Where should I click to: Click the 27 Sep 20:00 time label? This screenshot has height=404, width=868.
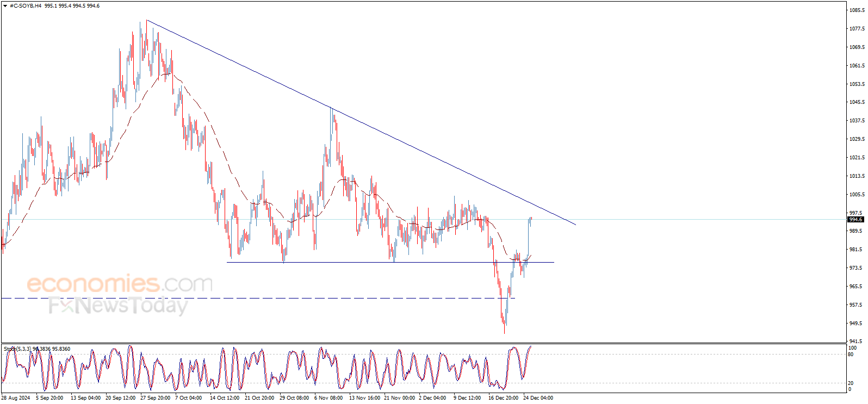[x=156, y=398]
